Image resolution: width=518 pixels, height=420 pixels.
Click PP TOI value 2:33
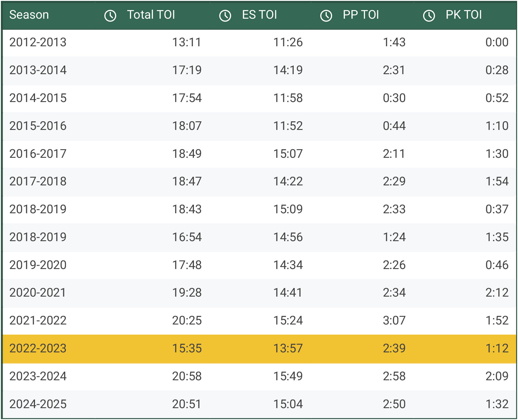(x=394, y=209)
